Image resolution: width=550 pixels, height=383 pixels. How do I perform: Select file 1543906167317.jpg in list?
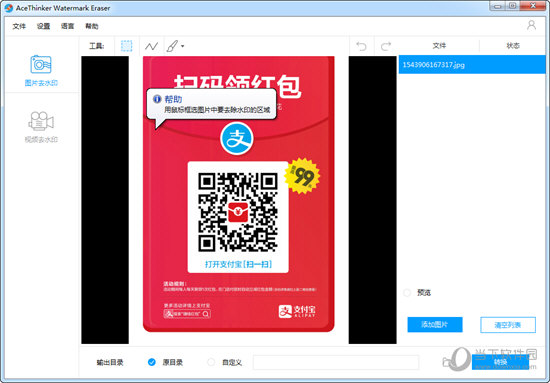pyautogui.click(x=472, y=65)
